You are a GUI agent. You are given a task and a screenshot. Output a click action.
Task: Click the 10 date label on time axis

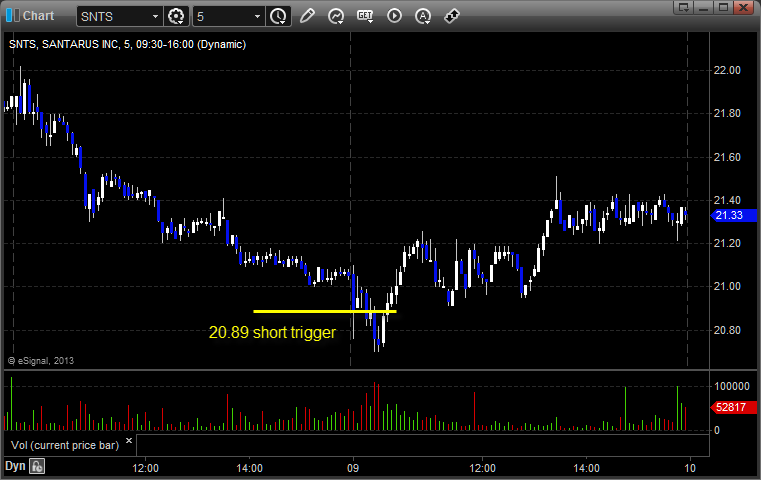coord(690,468)
